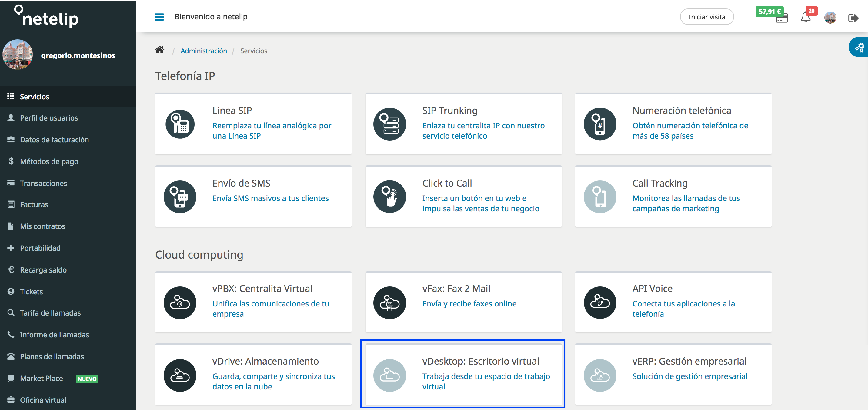
Task: Open Mis contratos menu item
Action: coord(68,226)
